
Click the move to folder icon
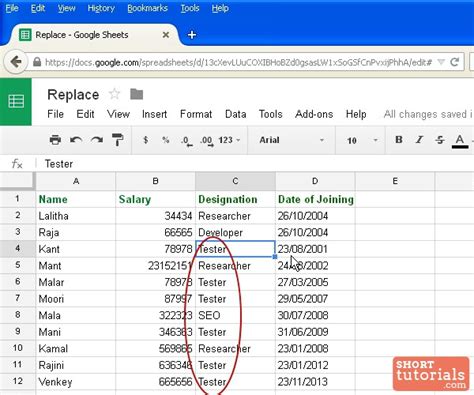coord(136,94)
